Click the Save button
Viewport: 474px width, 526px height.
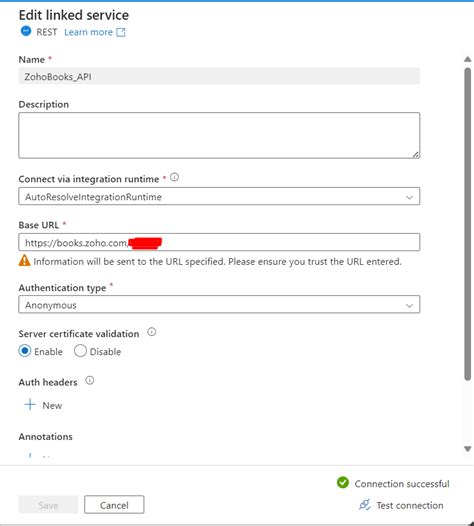48,505
